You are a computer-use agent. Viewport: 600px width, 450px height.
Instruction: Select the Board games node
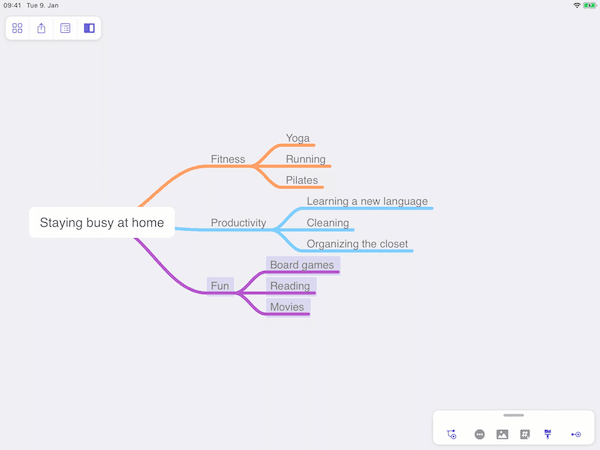point(302,265)
